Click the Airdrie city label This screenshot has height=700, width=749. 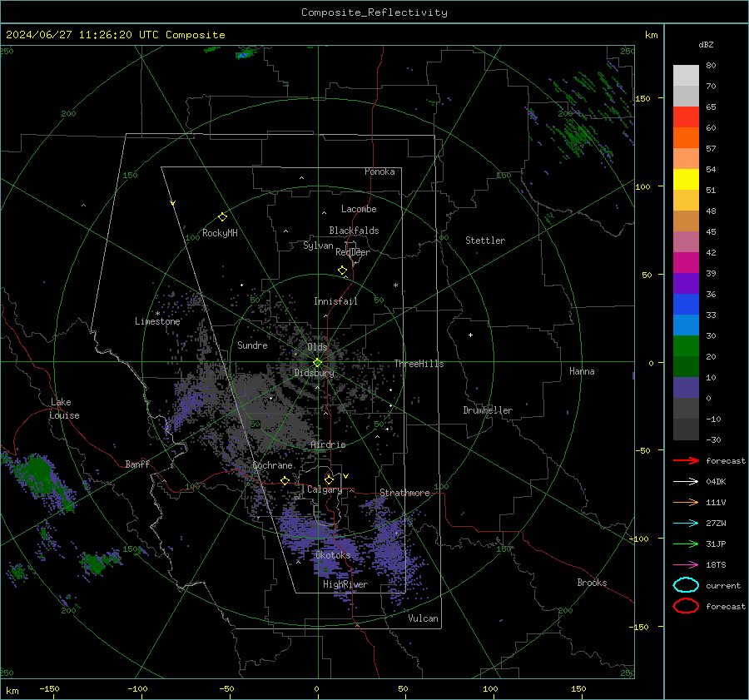tap(328, 444)
